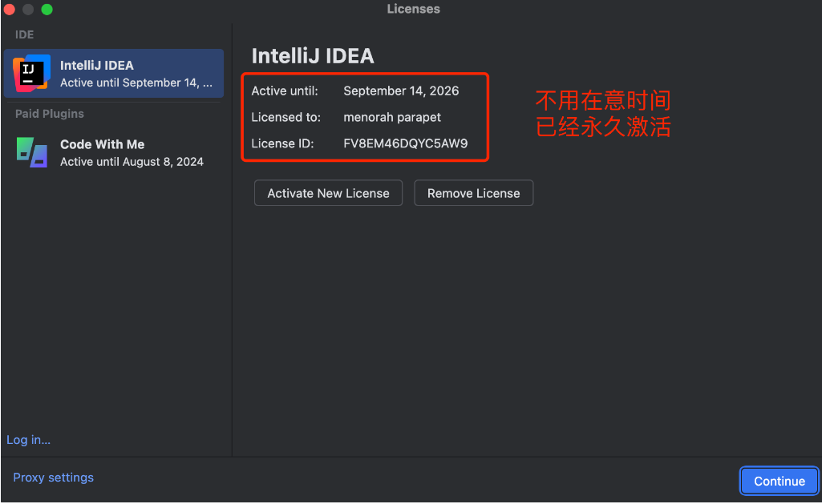Click the Continue button
This screenshot has width=822, height=504.
pyautogui.click(x=779, y=481)
